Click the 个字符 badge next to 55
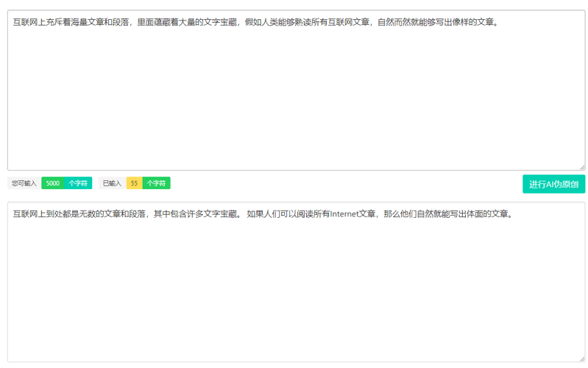 [x=156, y=183]
